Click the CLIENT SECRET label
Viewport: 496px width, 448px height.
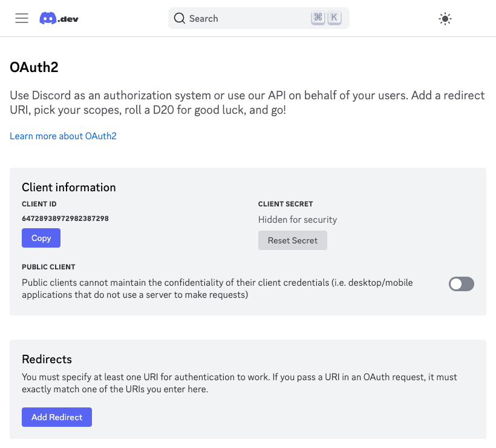(x=286, y=204)
